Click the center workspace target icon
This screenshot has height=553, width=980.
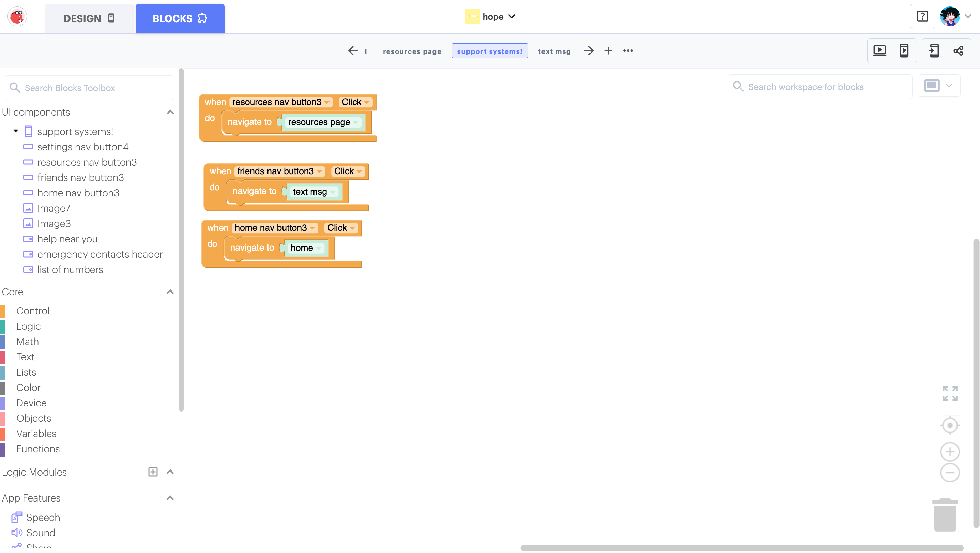[950, 425]
